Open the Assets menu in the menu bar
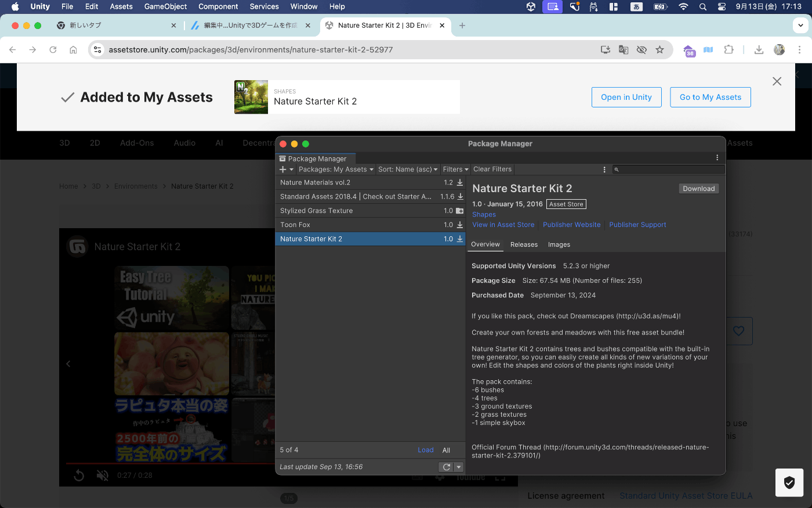Screen dimensions: 812x508 pyautogui.click(x=121, y=6)
